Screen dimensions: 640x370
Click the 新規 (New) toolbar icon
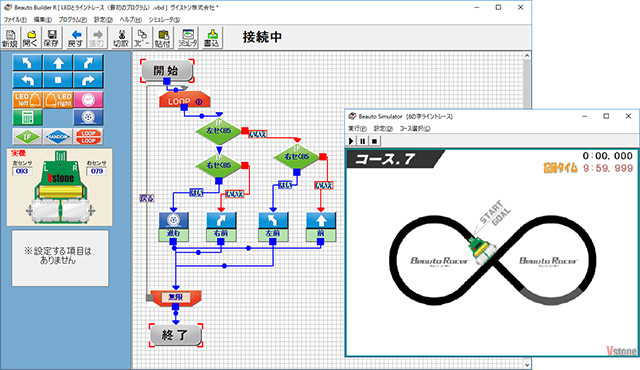(10, 38)
